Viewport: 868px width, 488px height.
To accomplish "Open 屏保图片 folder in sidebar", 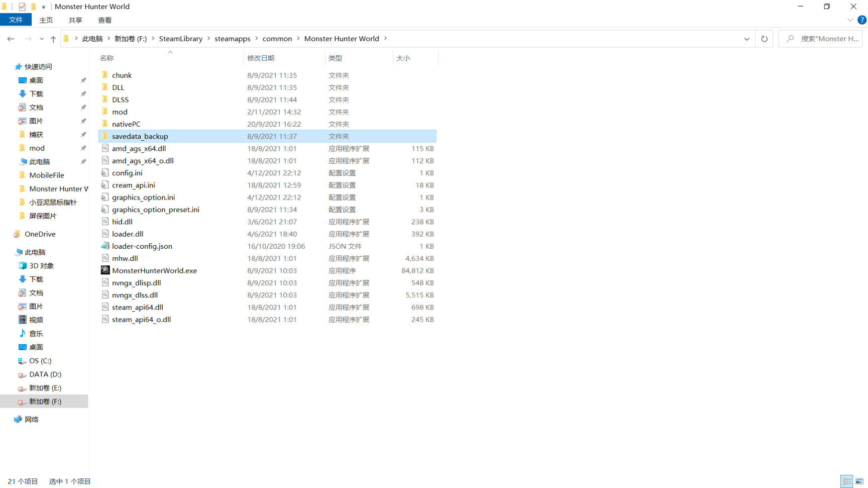I will click(43, 216).
